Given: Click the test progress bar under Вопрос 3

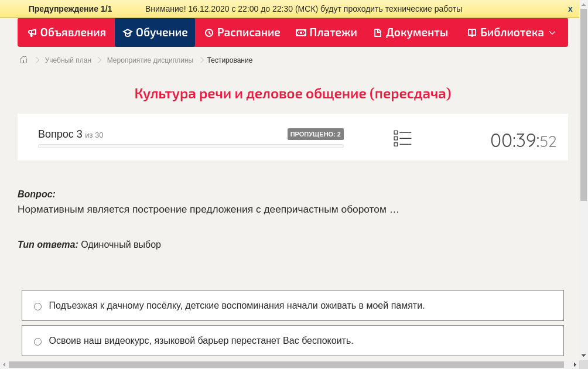Looking at the screenshot, I should click(x=190, y=146).
